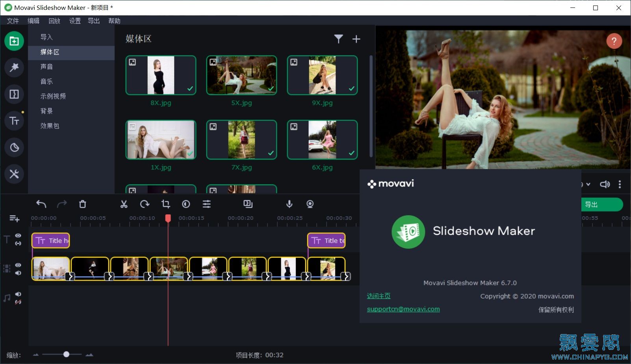This screenshot has height=364, width=631.
Task: Select the 1X.jpg media thumbnail
Action: coord(161,140)
